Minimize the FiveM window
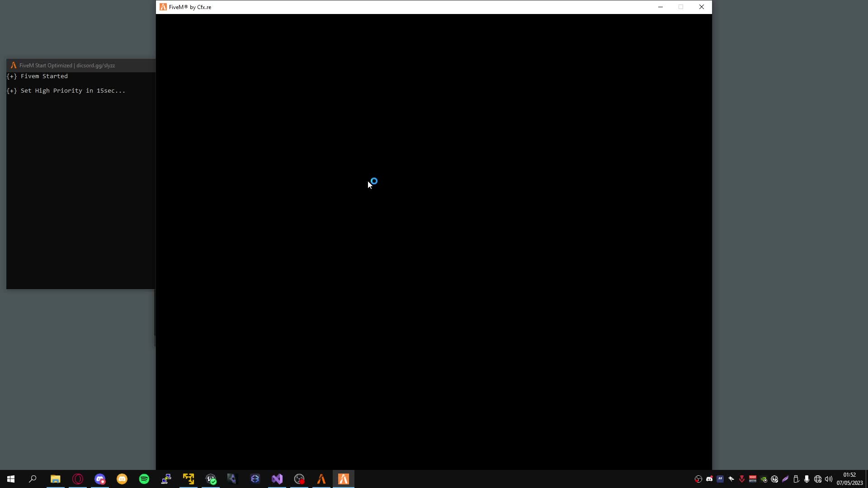The height and width of the screenshot is (488, 868). pos(660,7)
